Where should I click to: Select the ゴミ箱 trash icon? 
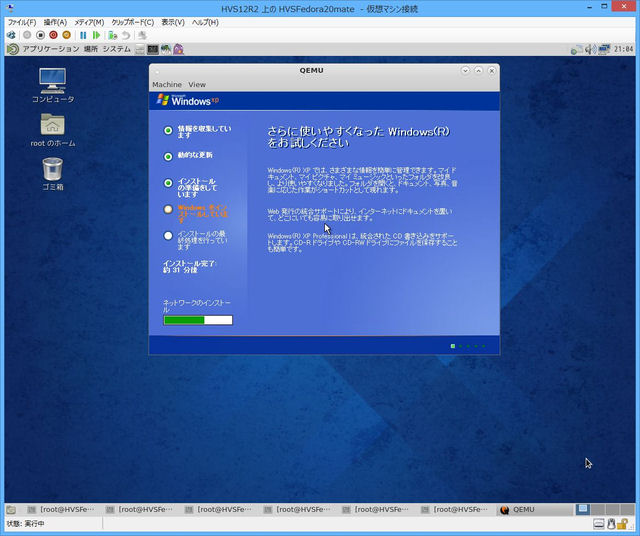point(53,174)
